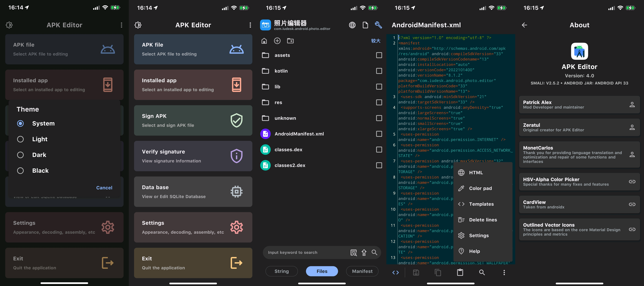644x286 pixels.
Task: Open the Settings gear card icon
Action: pos(236,227)
